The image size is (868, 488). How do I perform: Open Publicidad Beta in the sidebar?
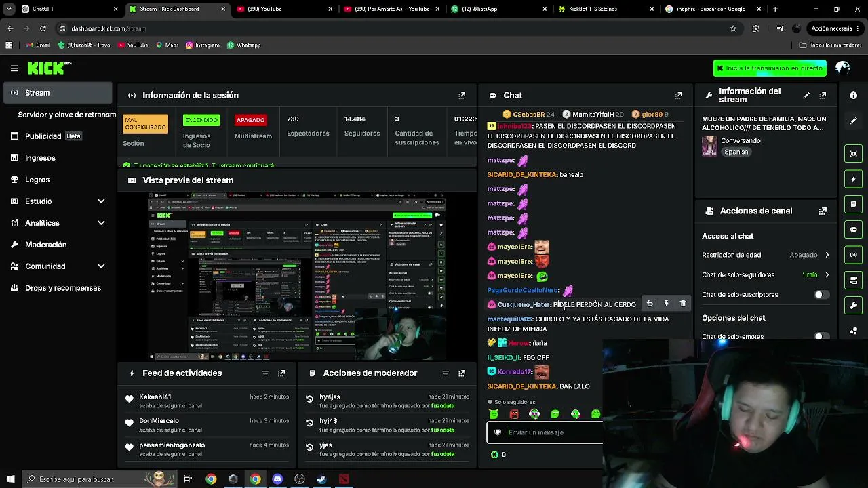(x=58, y=136)
